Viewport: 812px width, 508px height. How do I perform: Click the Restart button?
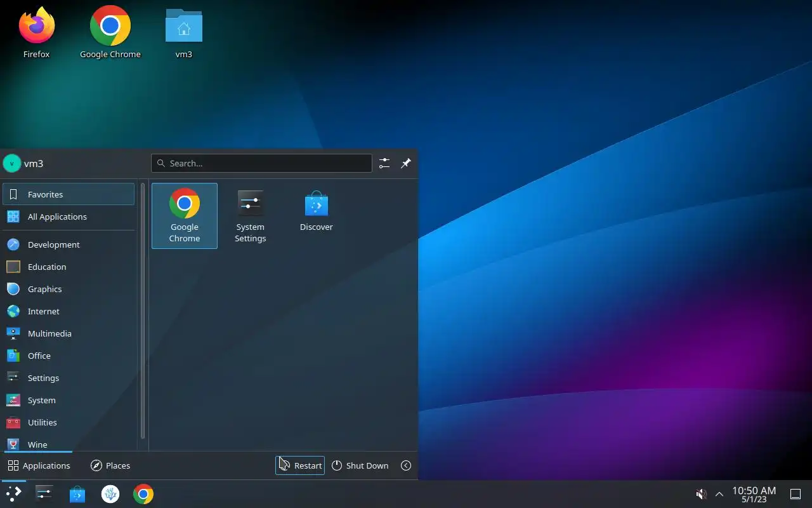coord(300,465)
